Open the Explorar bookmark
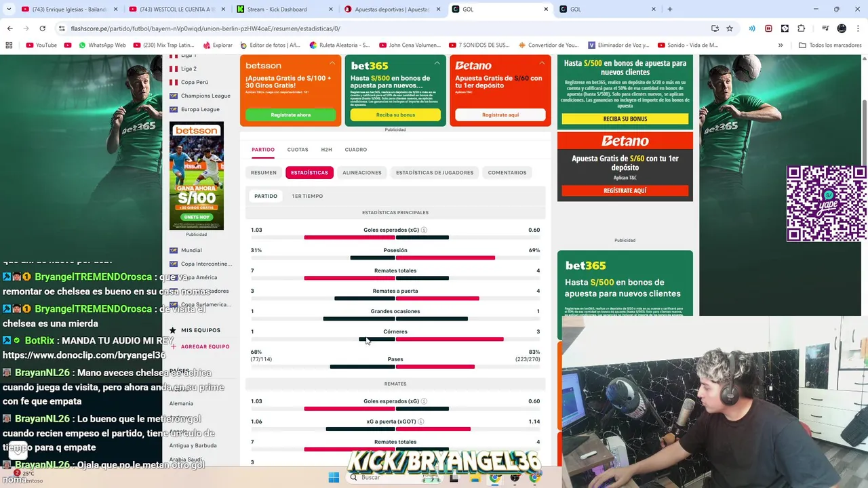Screen dimensions: 868x488 point(217,45)
